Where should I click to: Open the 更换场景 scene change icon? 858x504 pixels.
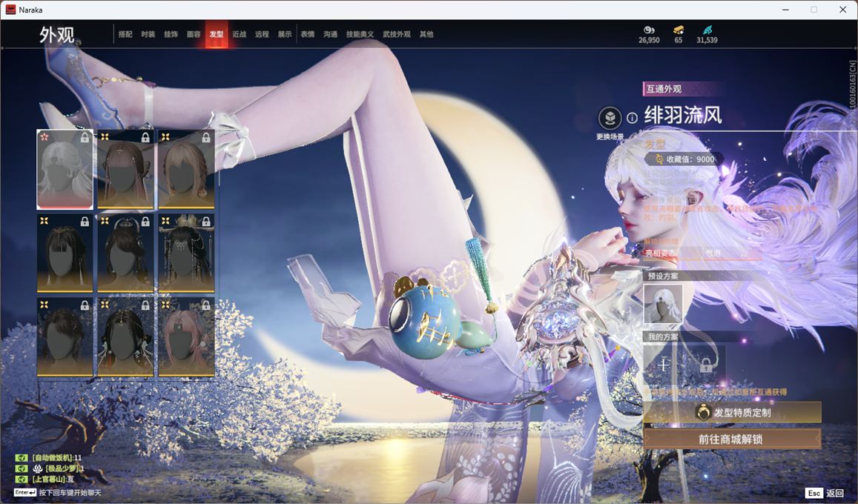click(x=610, y=118)
